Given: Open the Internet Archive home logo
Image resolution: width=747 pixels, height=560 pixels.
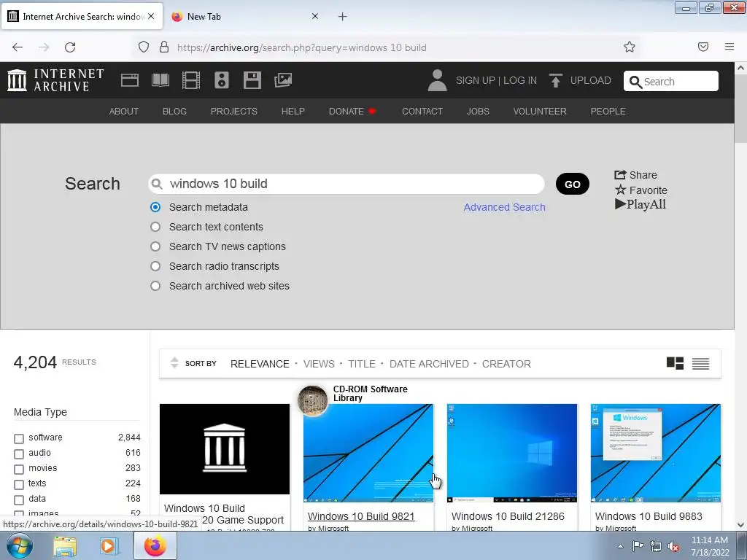Looking at the screenshot, I should coord(55,80).
